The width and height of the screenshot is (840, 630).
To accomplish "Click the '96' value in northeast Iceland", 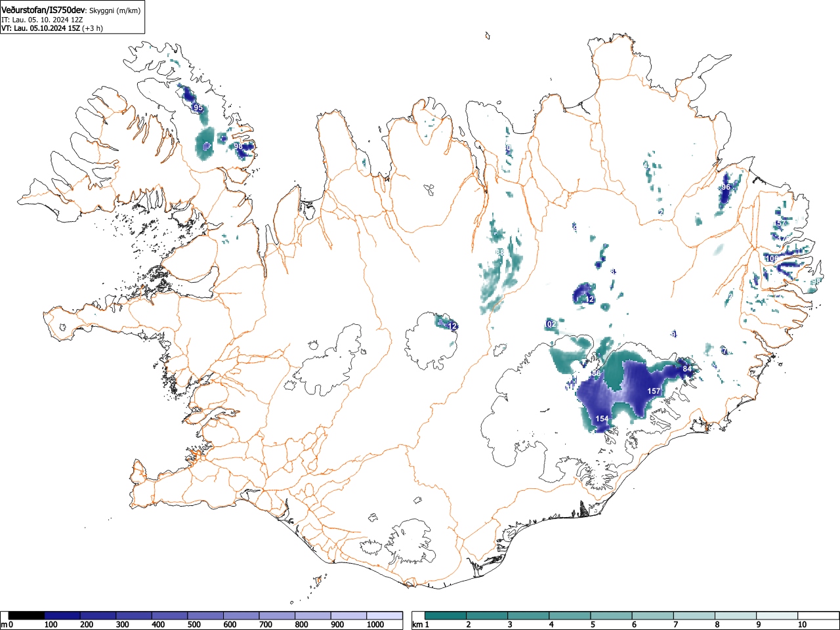I will pyautogui.click(x=725, y=187).
